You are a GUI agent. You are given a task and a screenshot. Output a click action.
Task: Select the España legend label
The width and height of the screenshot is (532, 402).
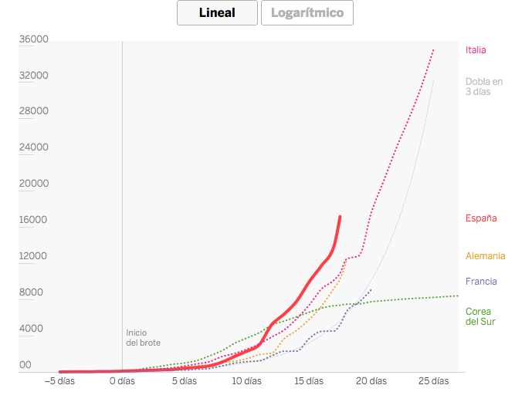coord(481,218)
